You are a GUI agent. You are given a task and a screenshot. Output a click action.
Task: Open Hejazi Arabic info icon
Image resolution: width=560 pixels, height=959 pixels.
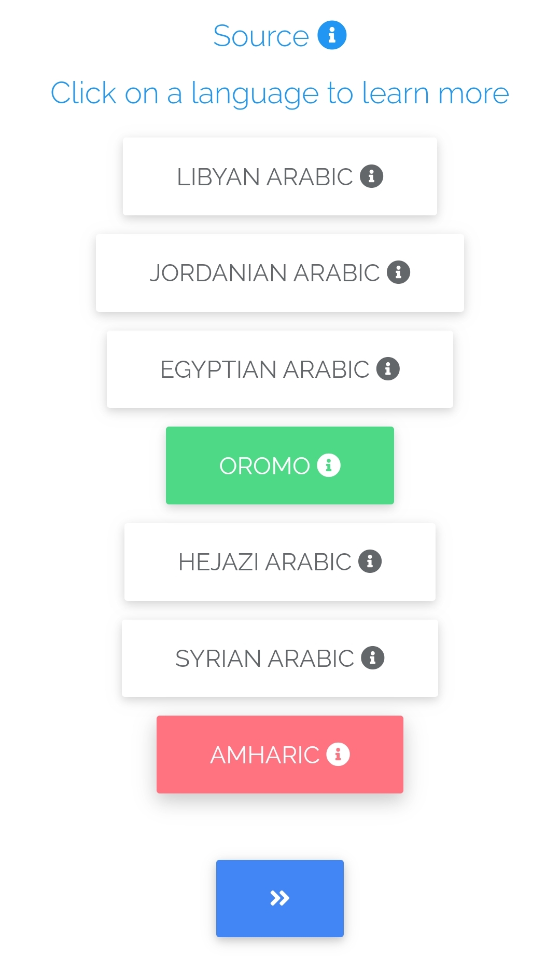click(x=370, y=561)
